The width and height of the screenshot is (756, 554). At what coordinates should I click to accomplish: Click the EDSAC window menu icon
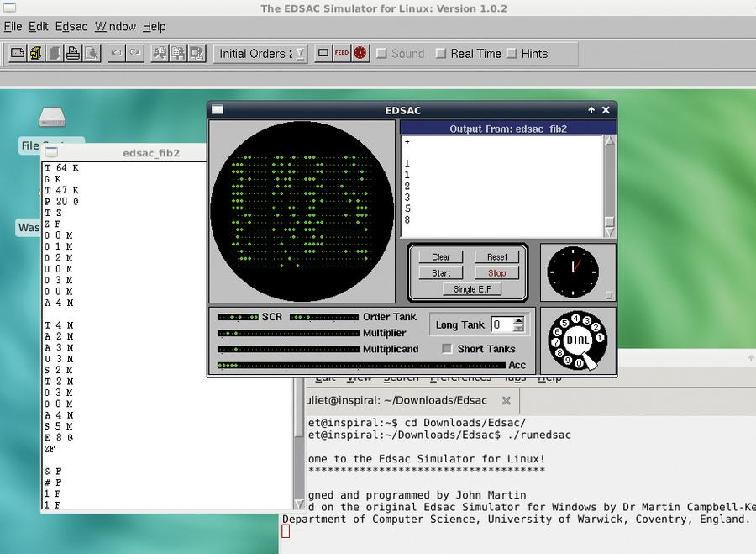[218, 110]
